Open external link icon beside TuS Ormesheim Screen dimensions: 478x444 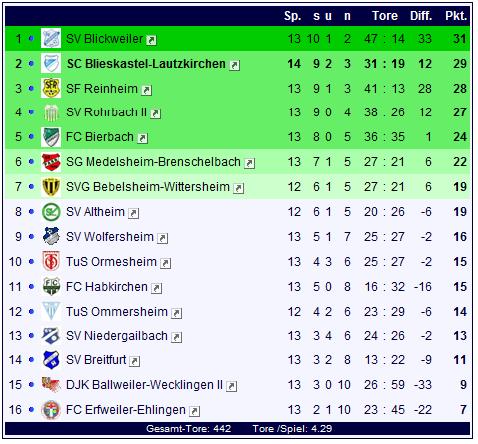[166, 263]
